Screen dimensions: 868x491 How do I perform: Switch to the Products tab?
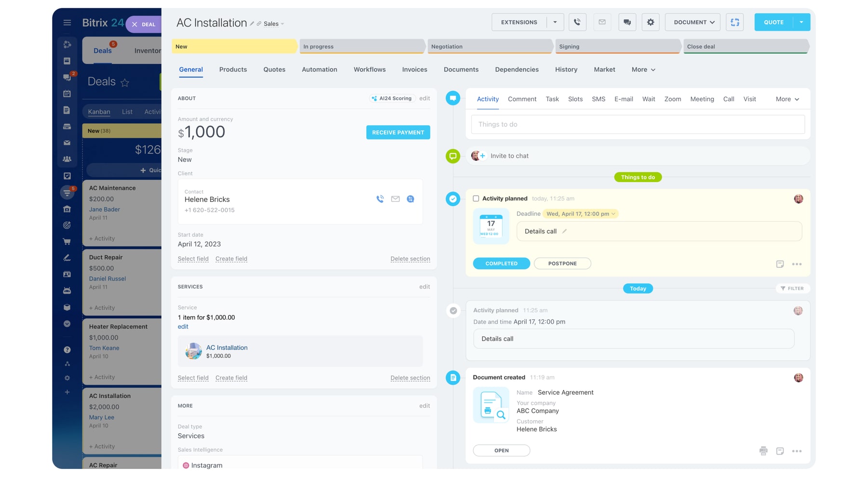pos(233,69)
